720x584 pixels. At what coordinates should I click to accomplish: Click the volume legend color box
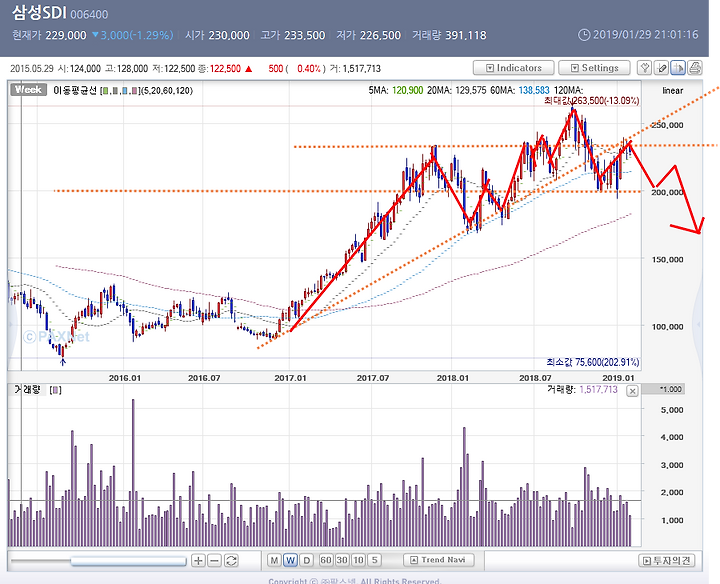coord(56,390)
